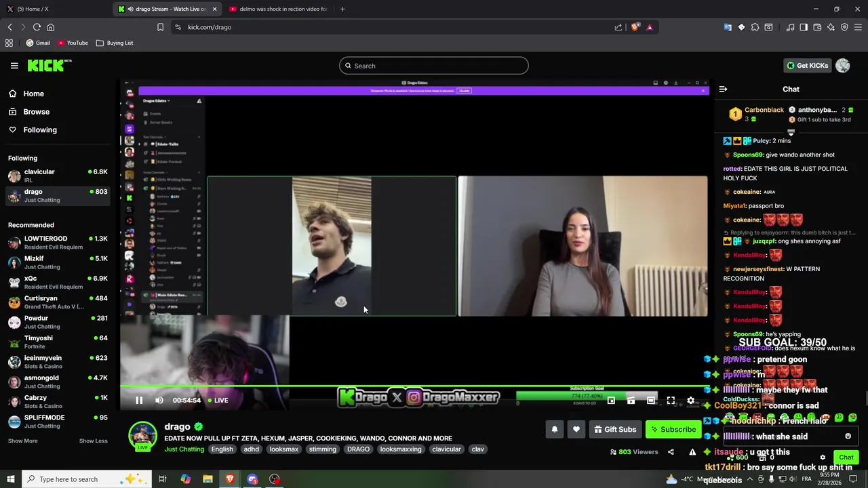Mute the stream volume
The height and width of the screenshot is (488, 868).
click(159, 401)
